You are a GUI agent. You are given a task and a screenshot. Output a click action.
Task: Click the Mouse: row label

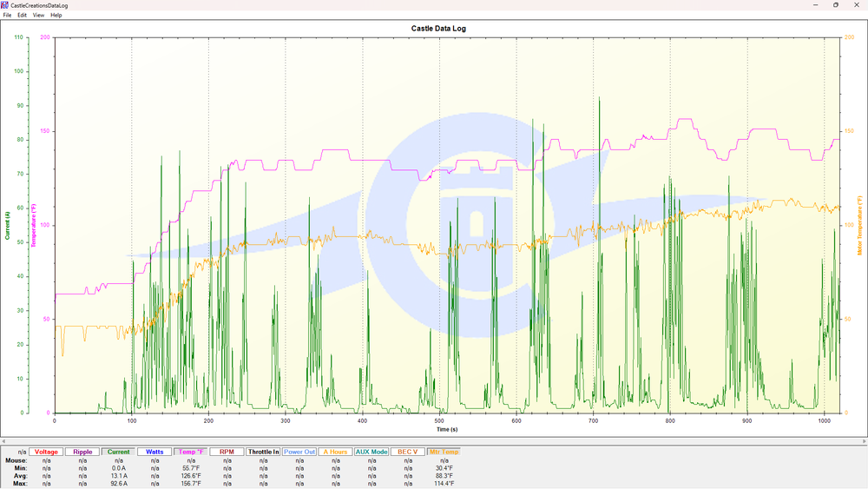tap(16, 460)
